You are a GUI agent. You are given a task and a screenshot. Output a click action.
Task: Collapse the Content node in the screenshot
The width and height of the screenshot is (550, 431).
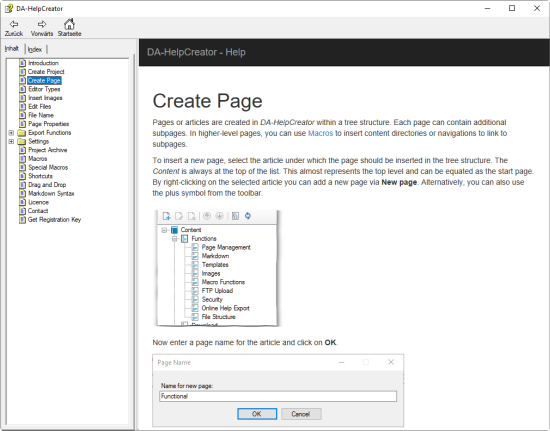pos(164,230)
